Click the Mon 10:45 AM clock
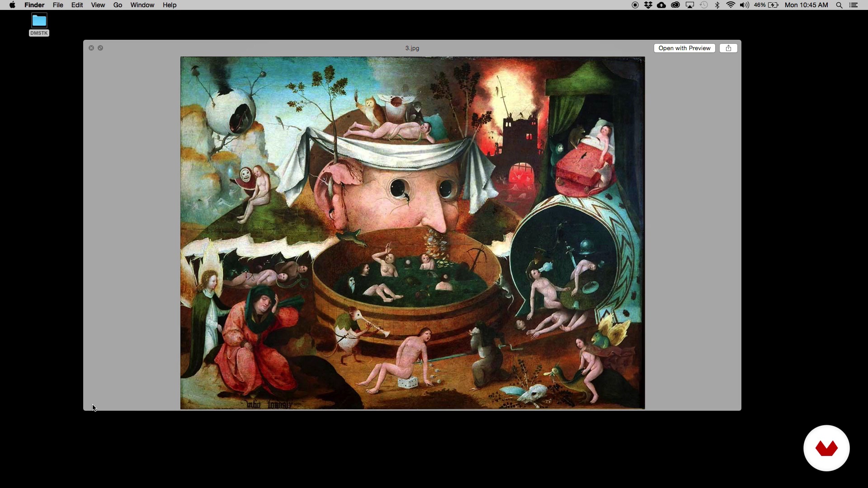 click(807, 5)
